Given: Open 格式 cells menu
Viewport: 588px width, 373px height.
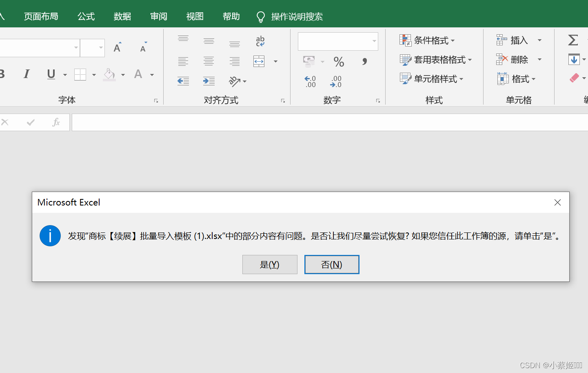Looking at the screenshot, I should (516, 78).
